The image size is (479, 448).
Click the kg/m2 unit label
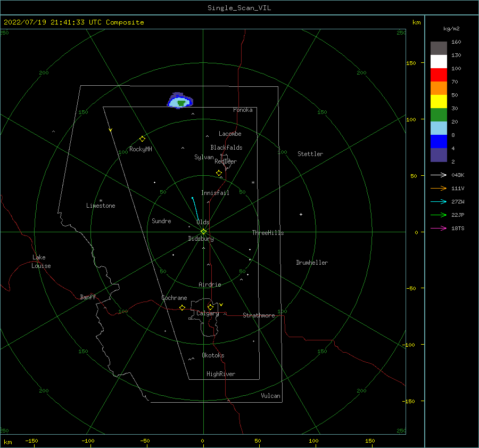click(451, 29)
